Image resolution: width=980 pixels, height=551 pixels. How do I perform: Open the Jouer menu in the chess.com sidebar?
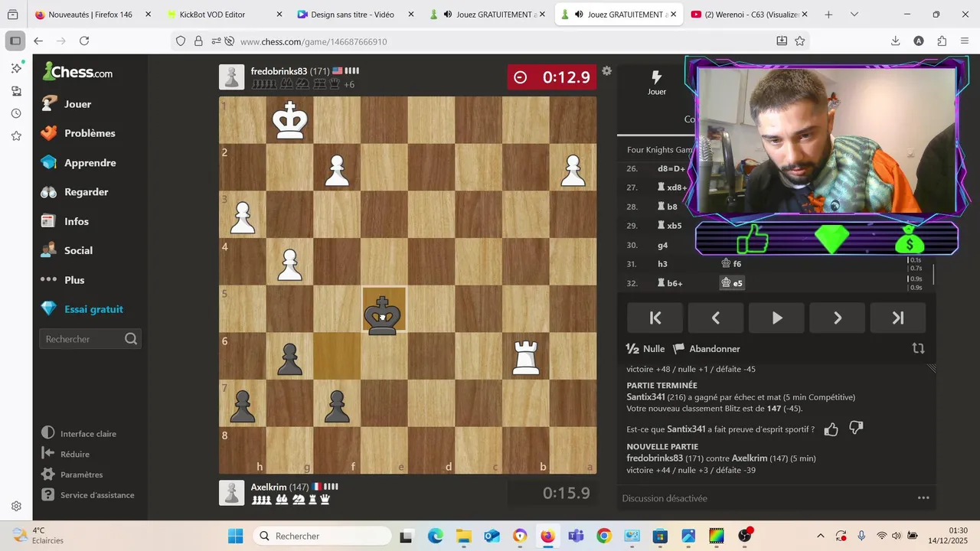(x=77, y=104)
